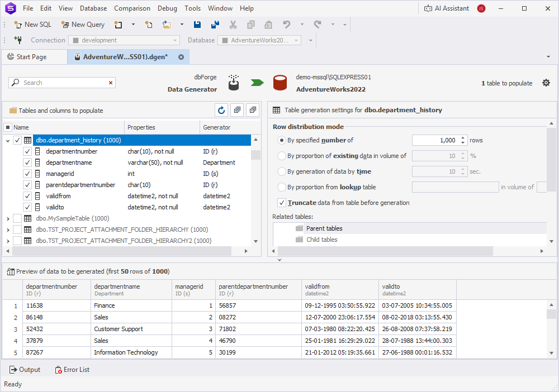Screen dimensions: 559x392
Task: Select the Parent tables item
Action: point(324,228)
